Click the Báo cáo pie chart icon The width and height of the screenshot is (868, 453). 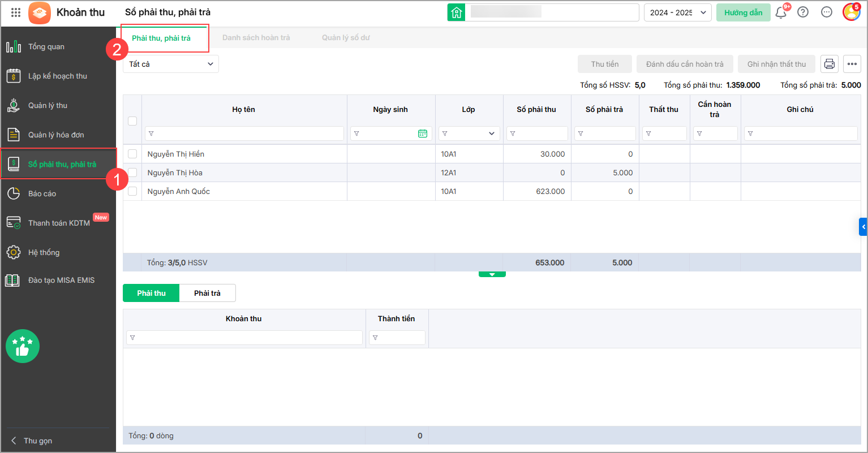pos(14,193)
